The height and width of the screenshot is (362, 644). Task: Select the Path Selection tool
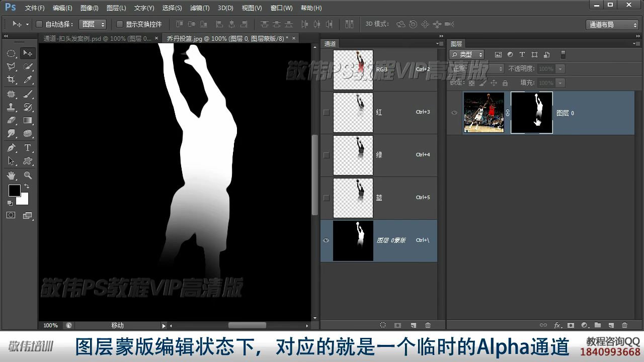click(11, 161)
